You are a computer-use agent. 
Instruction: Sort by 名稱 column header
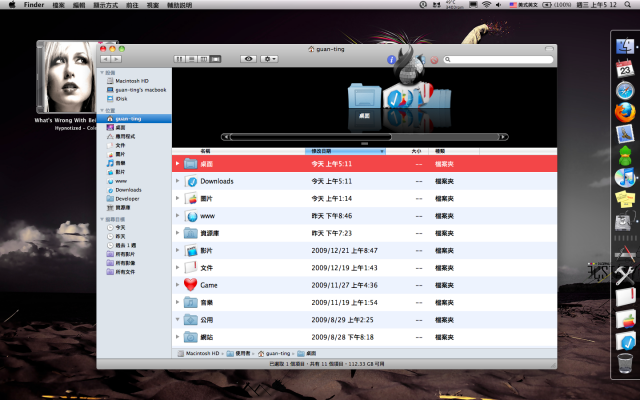[x=239, y=151]
